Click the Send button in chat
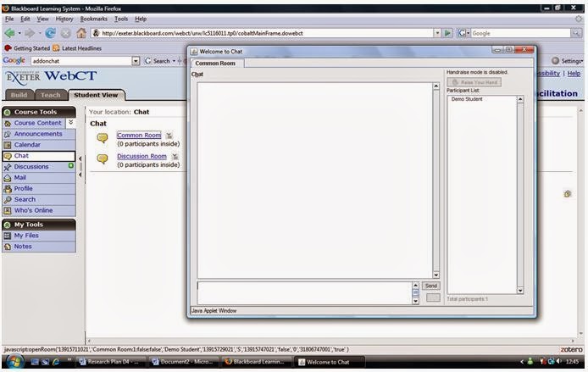Screen dimensions: 588x372 [431, 286]
